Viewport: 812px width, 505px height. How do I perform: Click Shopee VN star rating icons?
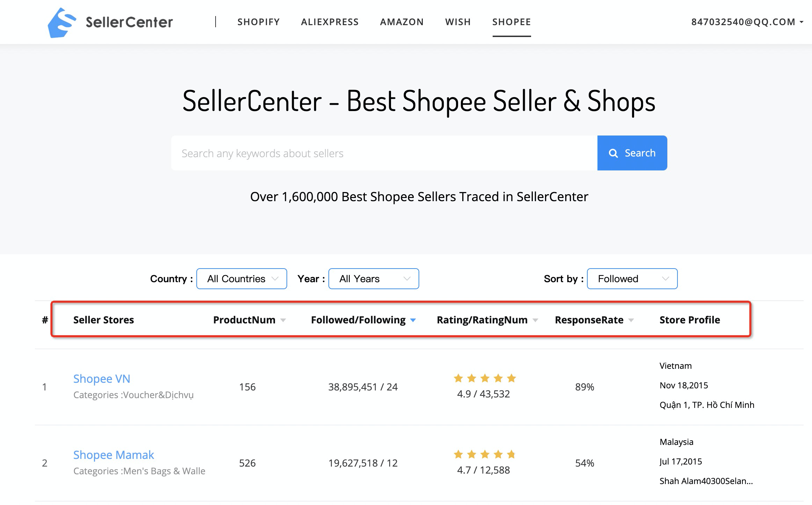point(485,378)
